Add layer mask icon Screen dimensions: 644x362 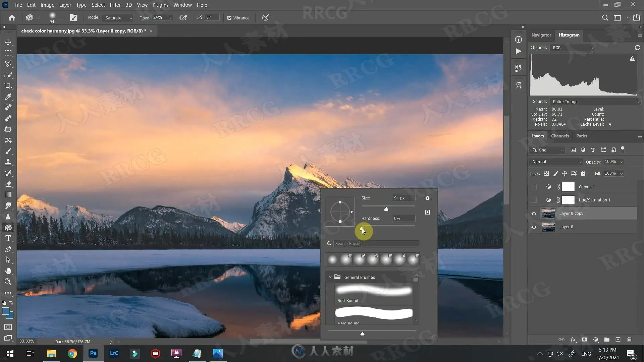[584, 340]
